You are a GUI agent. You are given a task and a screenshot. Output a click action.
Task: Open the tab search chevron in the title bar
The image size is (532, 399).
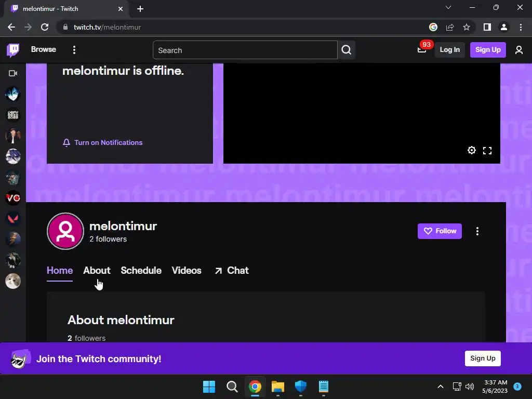click(448, 7)
